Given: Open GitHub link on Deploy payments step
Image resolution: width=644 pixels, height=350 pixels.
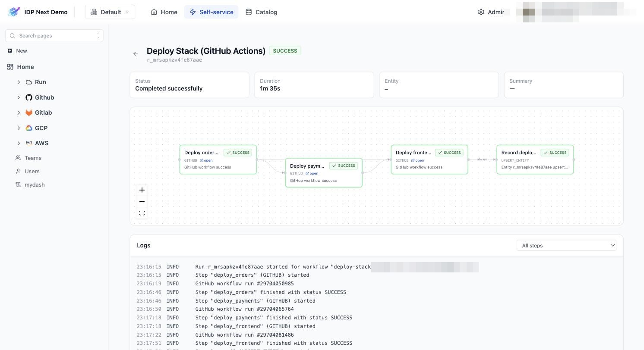Looking at the screenshot, I should pos(312,174).
